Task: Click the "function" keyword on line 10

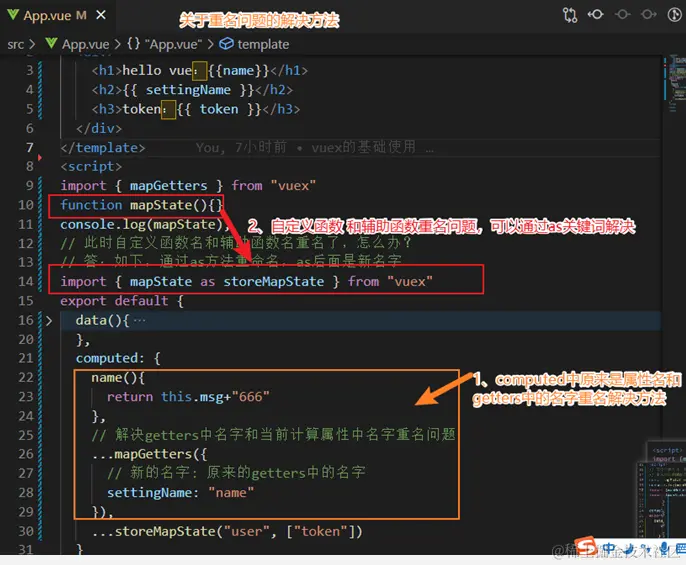Action: click(x=91, y=205)
